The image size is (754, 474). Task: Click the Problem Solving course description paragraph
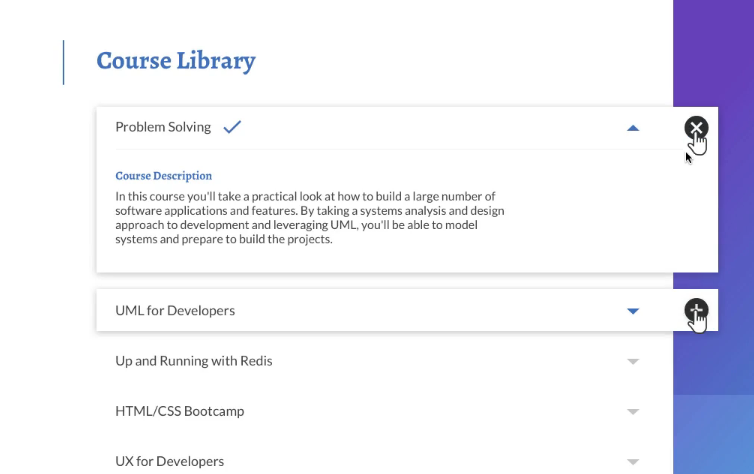(x=310, y=218)
